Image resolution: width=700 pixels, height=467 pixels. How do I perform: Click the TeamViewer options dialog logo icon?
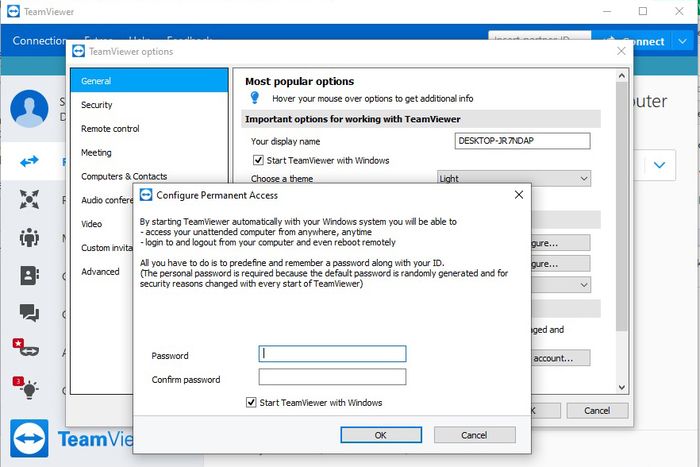[x=79, y=51]
